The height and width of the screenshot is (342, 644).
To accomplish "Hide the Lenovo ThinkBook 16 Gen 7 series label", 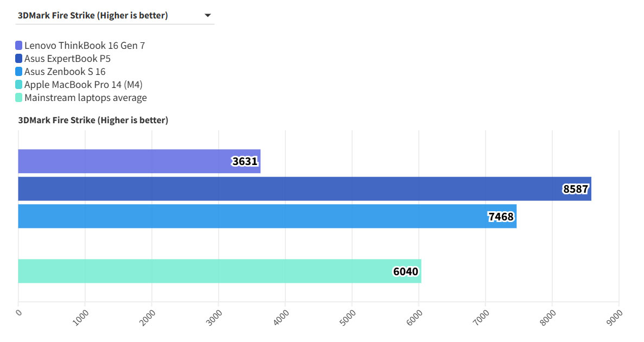I will 85,46.
